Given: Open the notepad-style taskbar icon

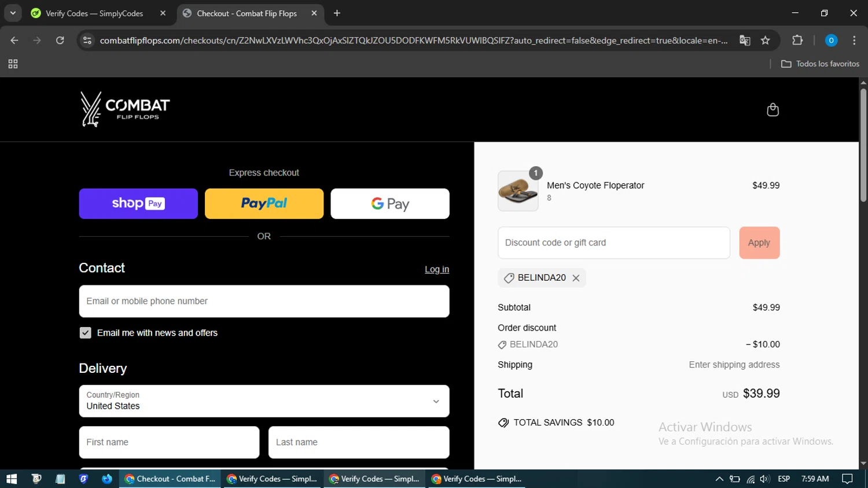Looking at the screenshot, I should (60, 479).
